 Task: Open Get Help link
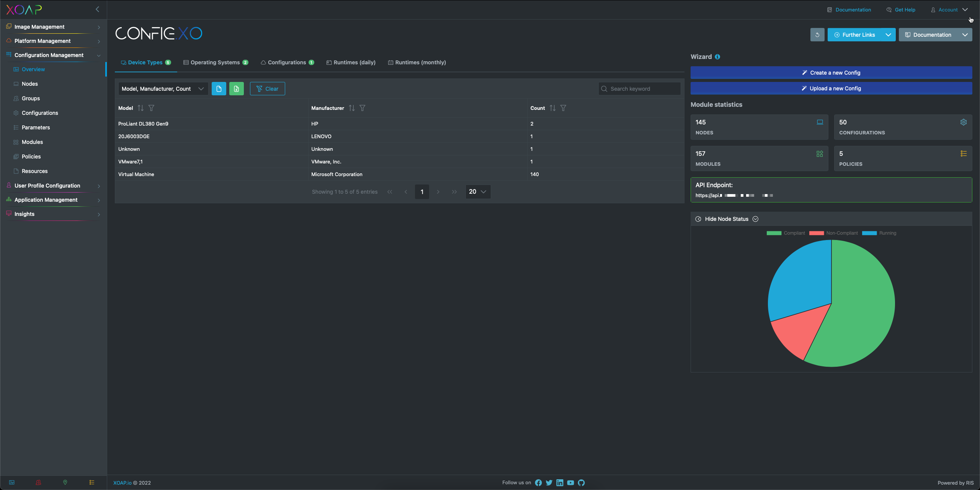901,10
